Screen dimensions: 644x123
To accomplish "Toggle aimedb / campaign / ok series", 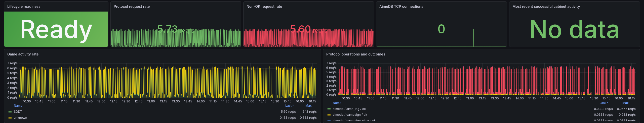I will pos(350,115).
